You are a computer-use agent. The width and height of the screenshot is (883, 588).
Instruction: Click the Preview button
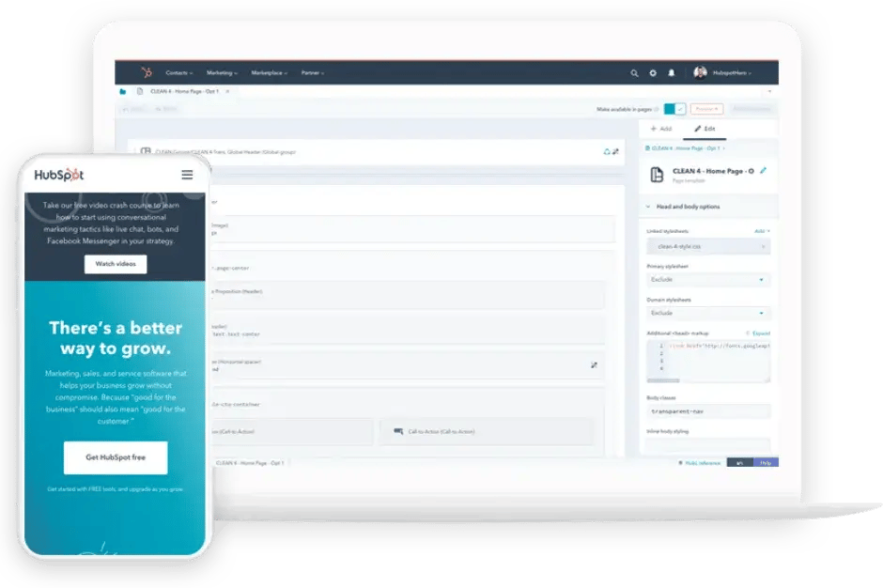(x=706, y=108)
